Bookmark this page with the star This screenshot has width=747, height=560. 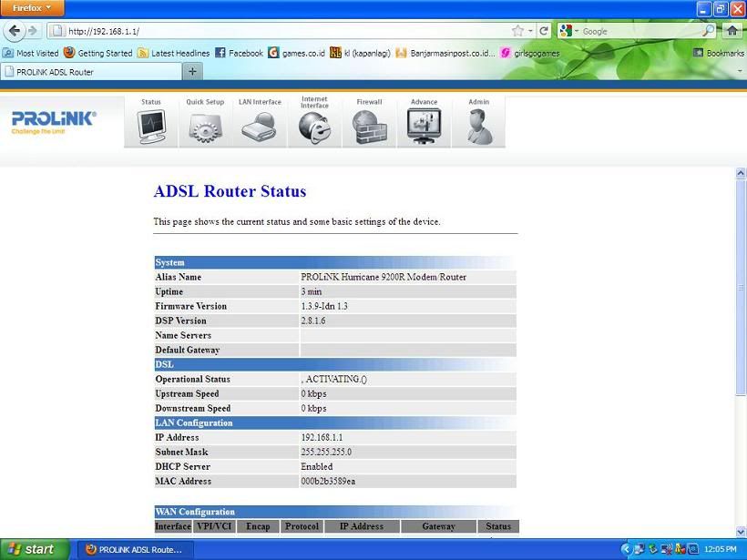[517, 31]
